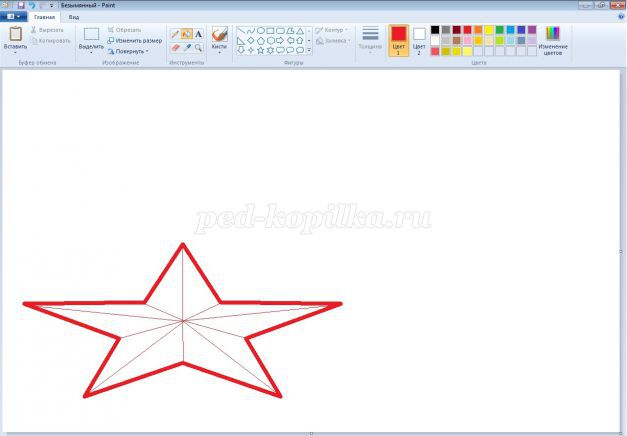
Task: Pick the pink color swatch in second row
Action: 467,40
